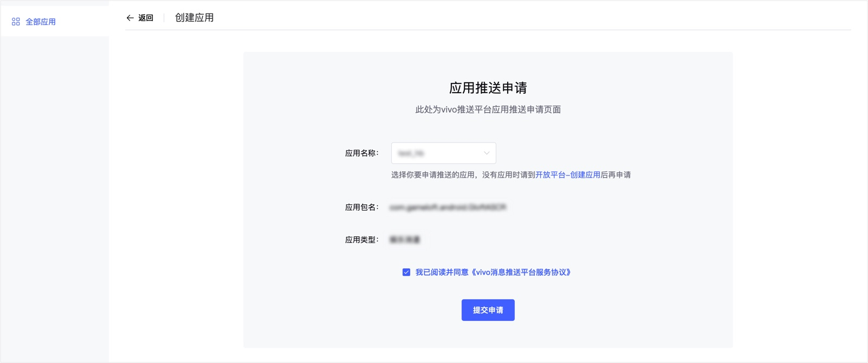Click the grid icon beside 全部应用

[16, 22]
